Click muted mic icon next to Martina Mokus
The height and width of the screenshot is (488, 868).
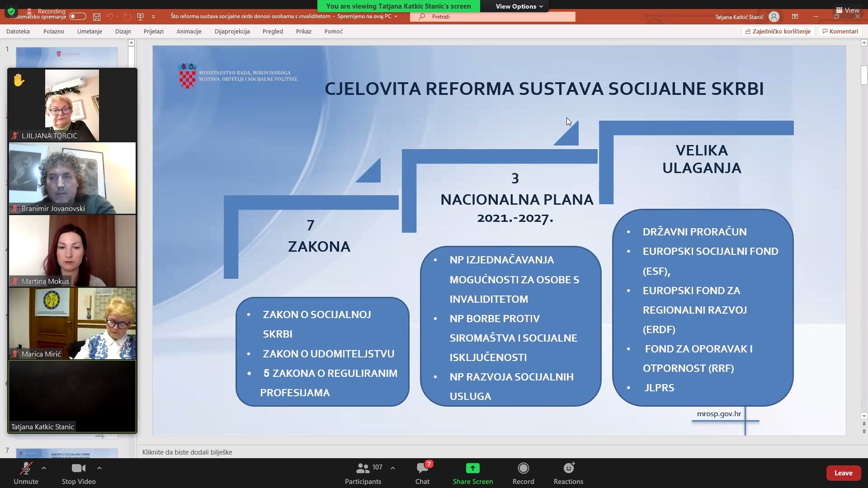point(15,281)
